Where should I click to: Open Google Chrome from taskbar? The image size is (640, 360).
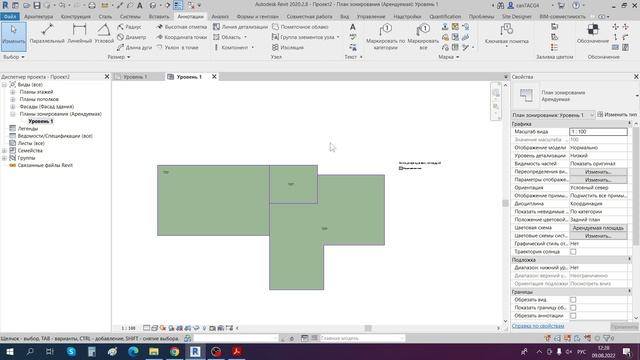coord(174,351)
